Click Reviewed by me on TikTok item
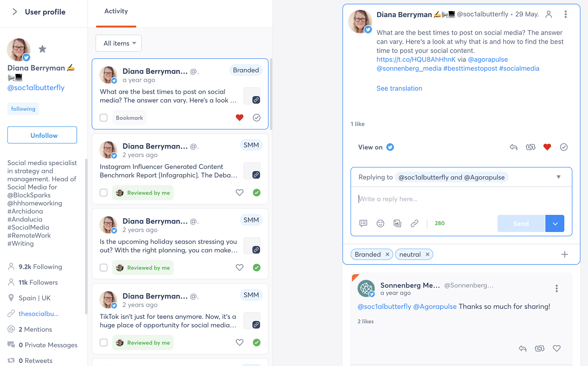 [x=143, y=343]
